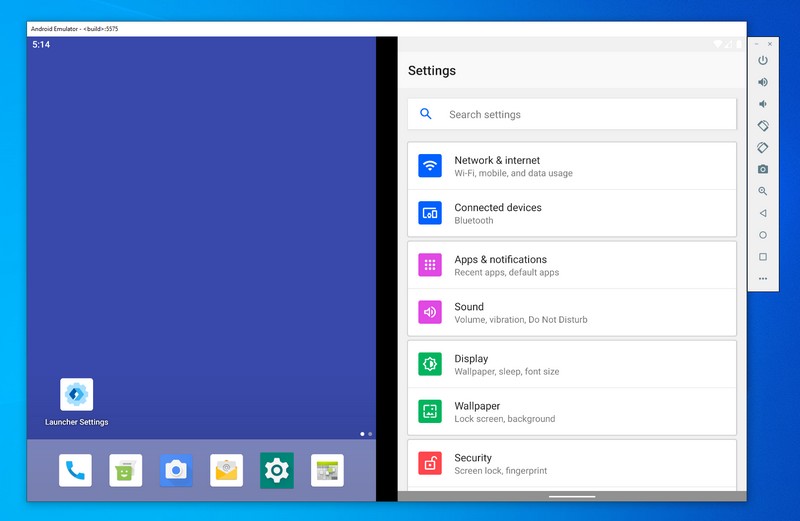
Task: Open the Email app in dock
Action: (227, 470)
